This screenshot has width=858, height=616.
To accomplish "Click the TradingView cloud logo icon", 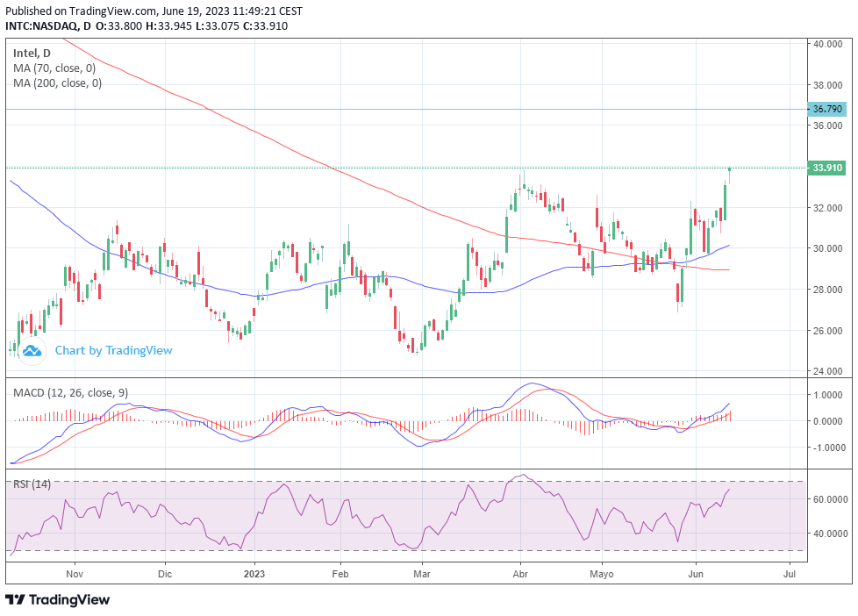I will coord(32,350).
